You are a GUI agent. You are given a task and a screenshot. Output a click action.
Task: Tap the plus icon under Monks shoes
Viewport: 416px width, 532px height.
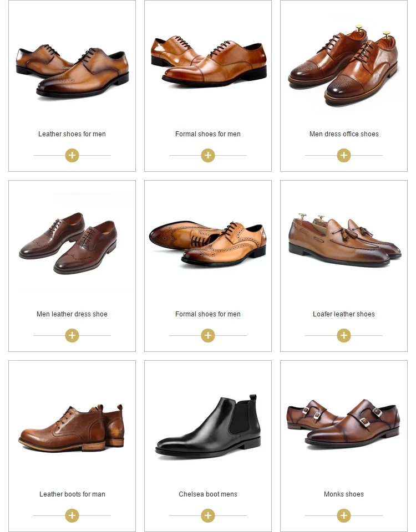pos(344,515)
